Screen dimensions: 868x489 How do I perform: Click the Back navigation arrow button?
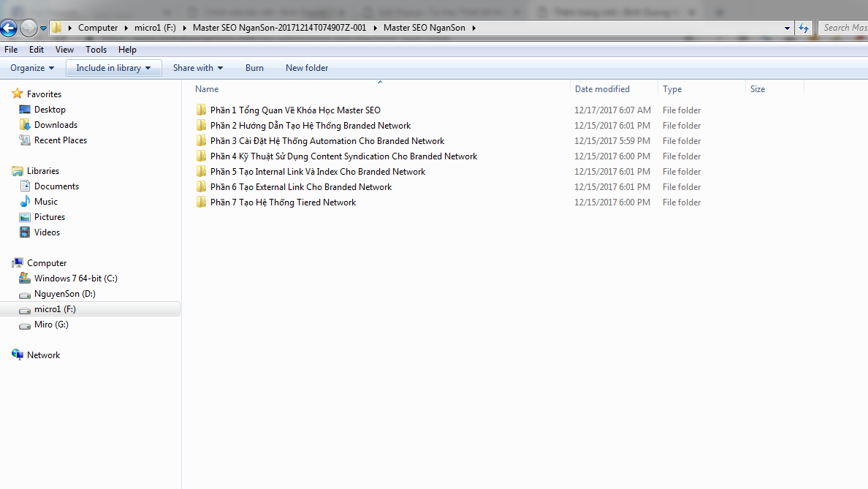(8, 28)
